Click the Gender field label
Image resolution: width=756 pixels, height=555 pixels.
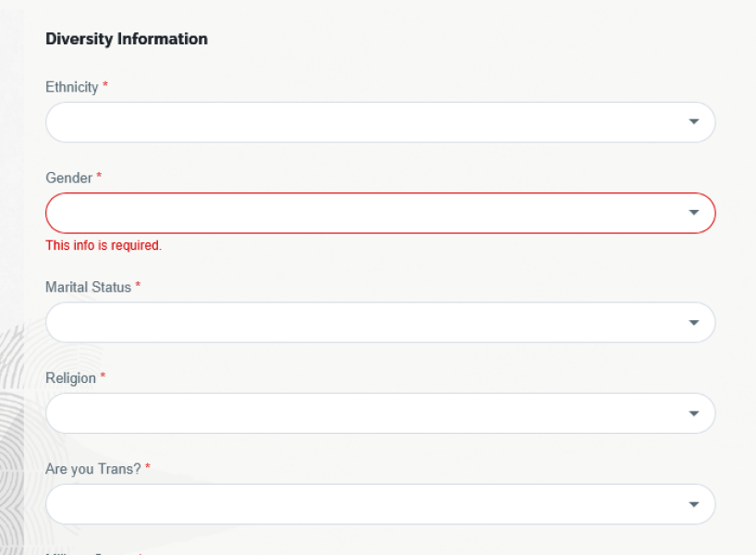coord(69,178)
